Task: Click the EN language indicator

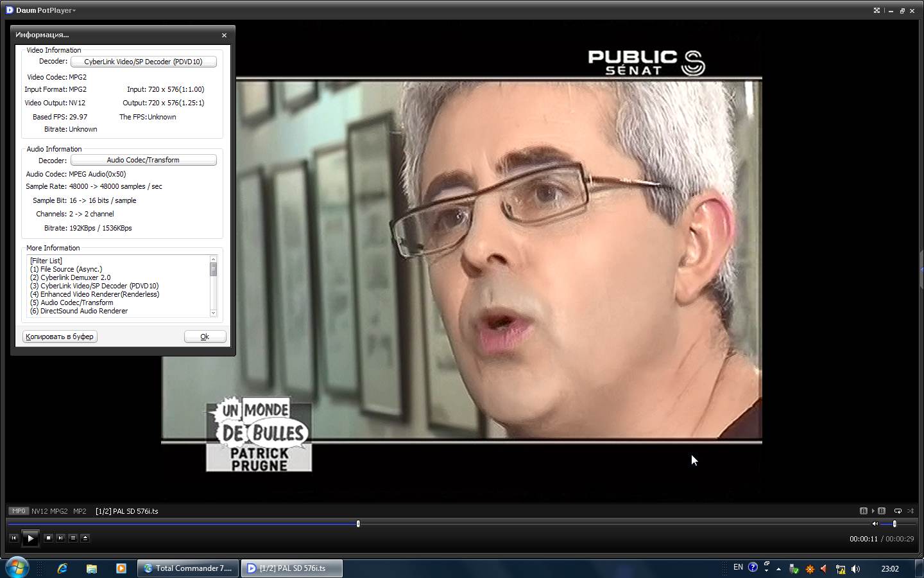Action: tap(738, 567)
